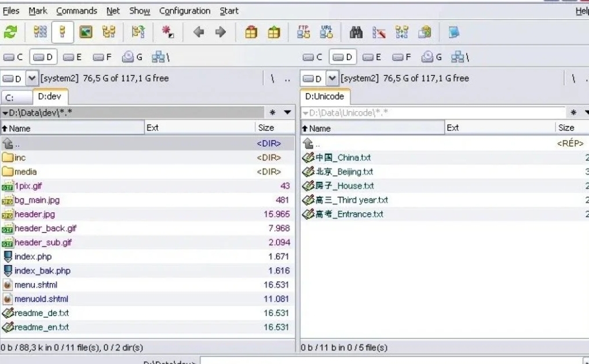
Task: Open the Mark menu
Action: (x=38, y=11)
